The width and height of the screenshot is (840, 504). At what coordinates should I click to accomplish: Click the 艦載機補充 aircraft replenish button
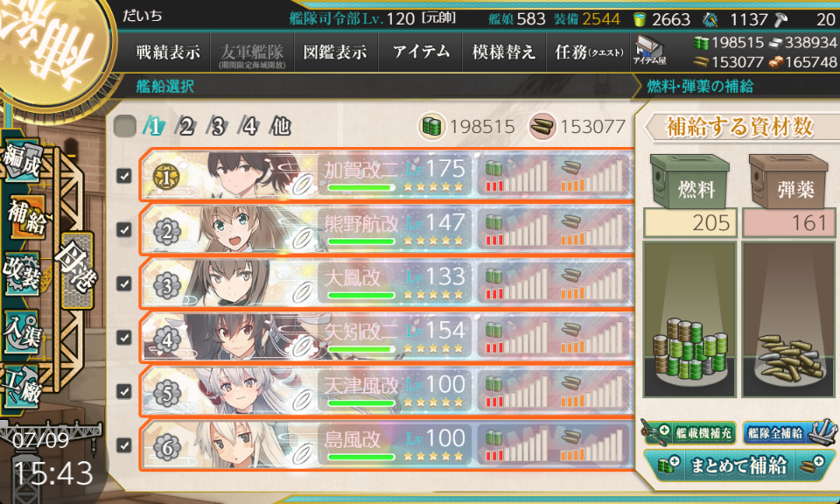click(689, 433)
